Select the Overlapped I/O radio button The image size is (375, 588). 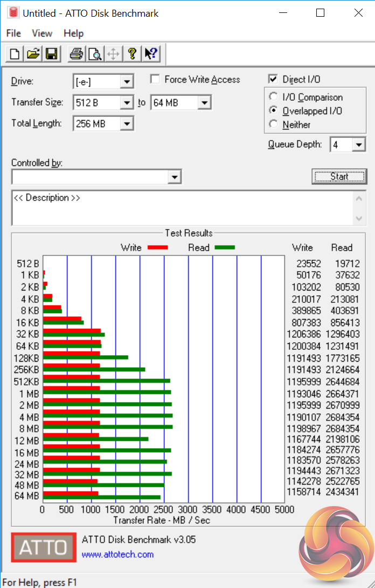[273, 110]
